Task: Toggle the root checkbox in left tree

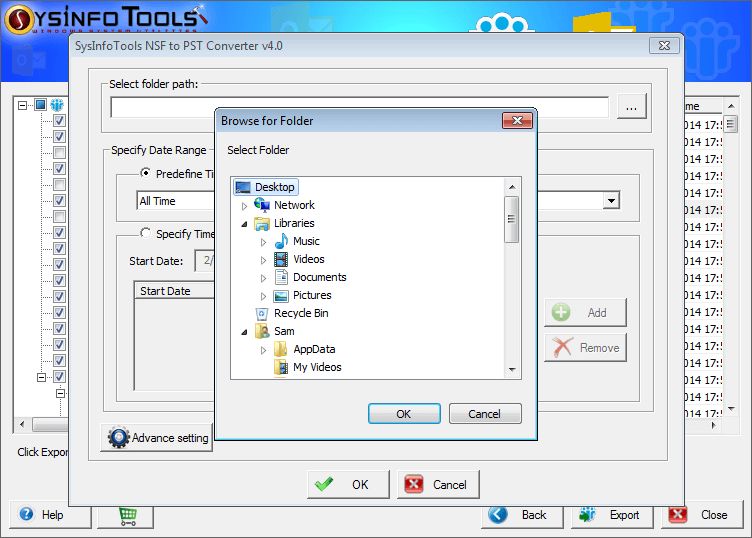Action: 41,105
